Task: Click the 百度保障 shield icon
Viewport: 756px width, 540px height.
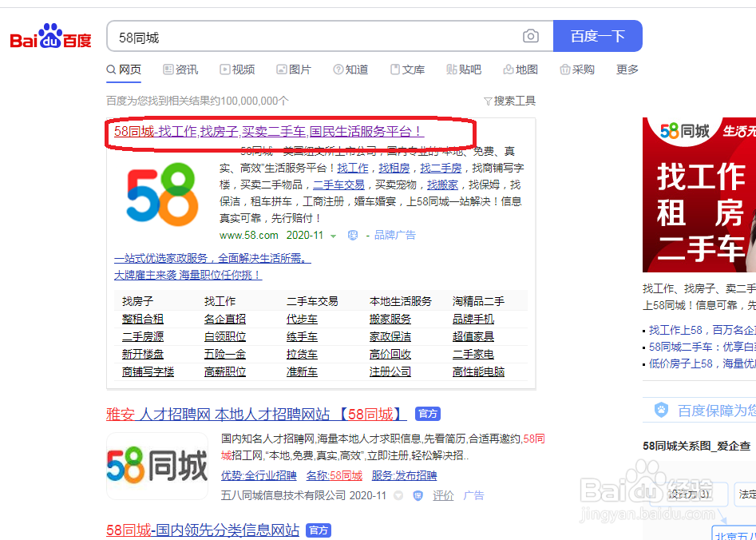Action: [662, 411]
